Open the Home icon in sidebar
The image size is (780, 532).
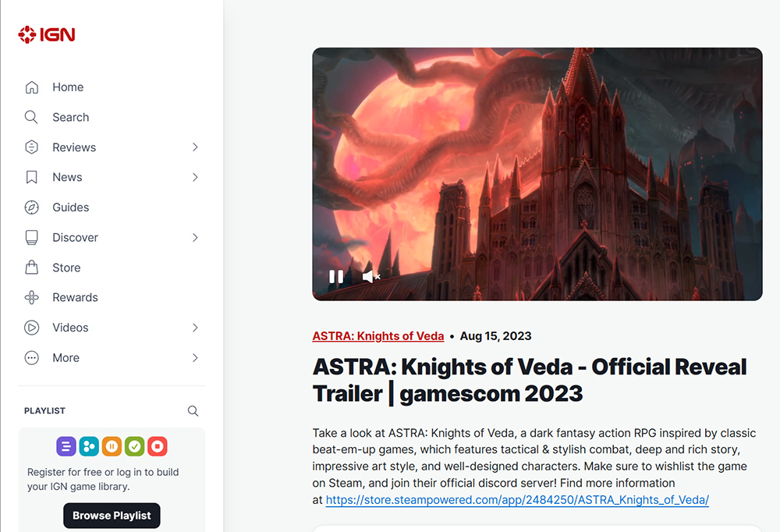point(32,87)
